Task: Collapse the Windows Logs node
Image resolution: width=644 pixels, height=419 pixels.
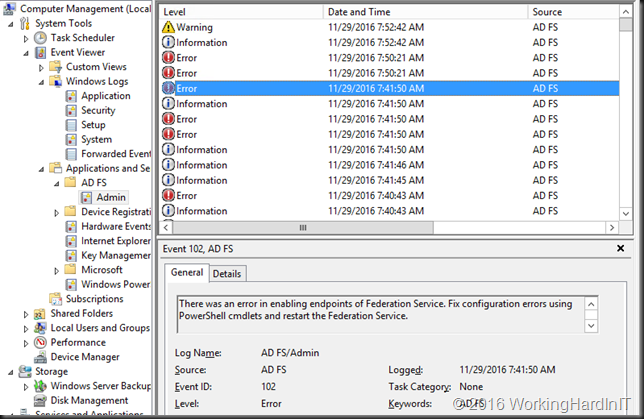Action: point(41,82)
